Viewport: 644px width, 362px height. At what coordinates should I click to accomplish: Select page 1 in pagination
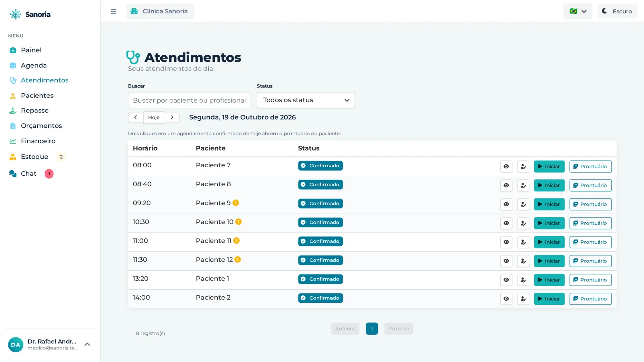pyautogui.click(x=372, y=329)
